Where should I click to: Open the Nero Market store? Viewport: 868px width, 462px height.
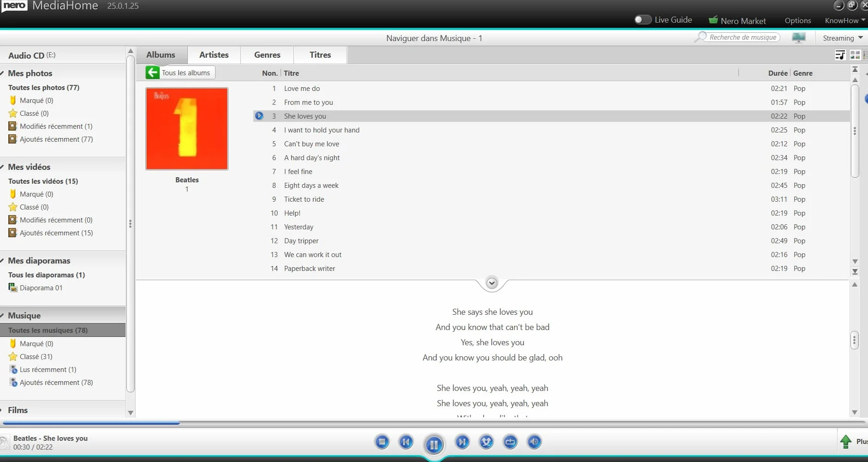[x=737, y=21]
